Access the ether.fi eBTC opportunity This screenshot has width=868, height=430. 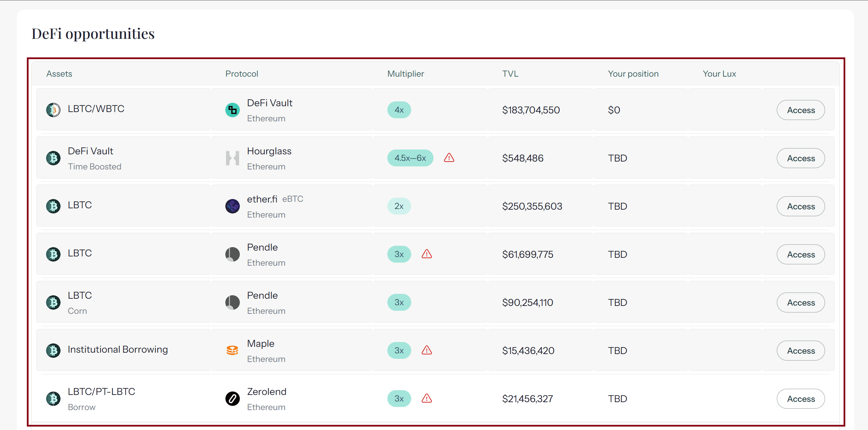(x=801, y=206)
